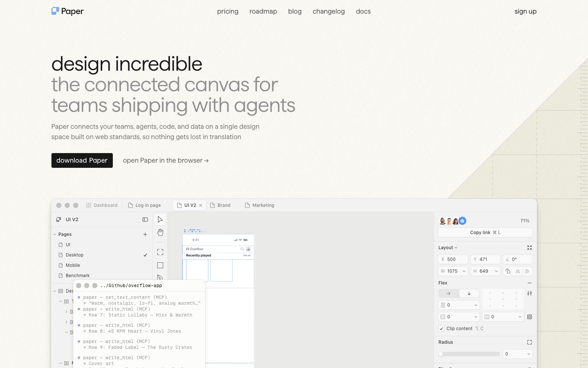
Task: Select the Hand pan tool
Action: tap(160, 233)
